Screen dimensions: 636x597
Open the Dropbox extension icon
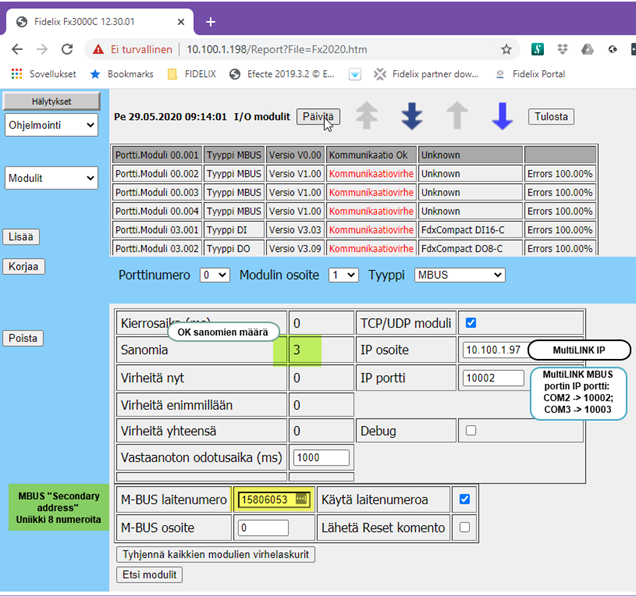point(562,49)
